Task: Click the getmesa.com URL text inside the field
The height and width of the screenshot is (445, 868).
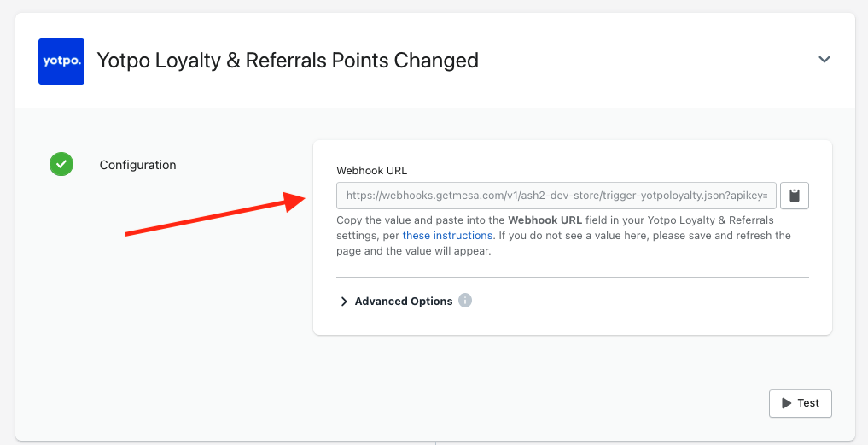Action: 556,196
